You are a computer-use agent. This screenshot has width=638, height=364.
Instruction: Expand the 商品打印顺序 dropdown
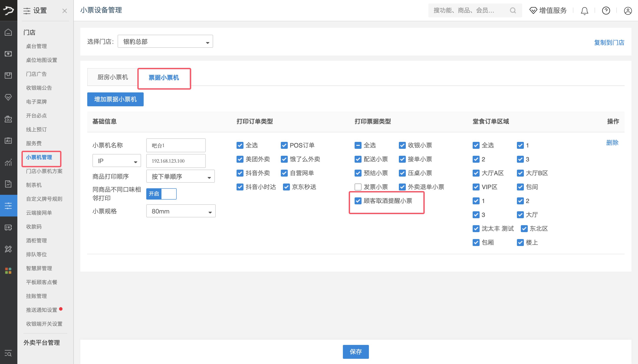tap(180, 177)
